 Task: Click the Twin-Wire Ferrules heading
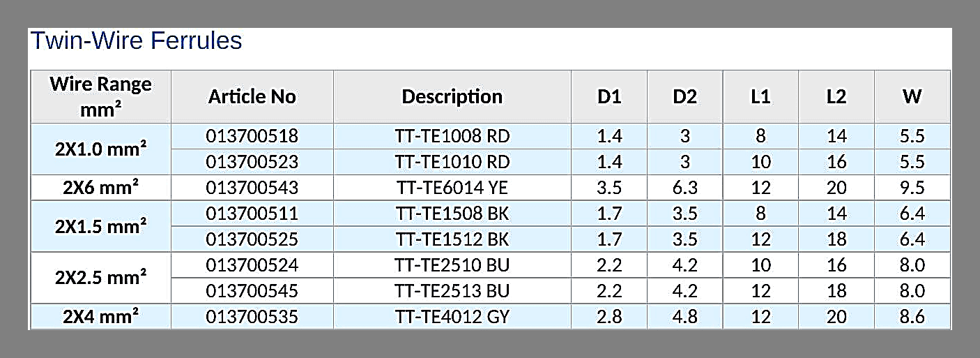[136, 41]
